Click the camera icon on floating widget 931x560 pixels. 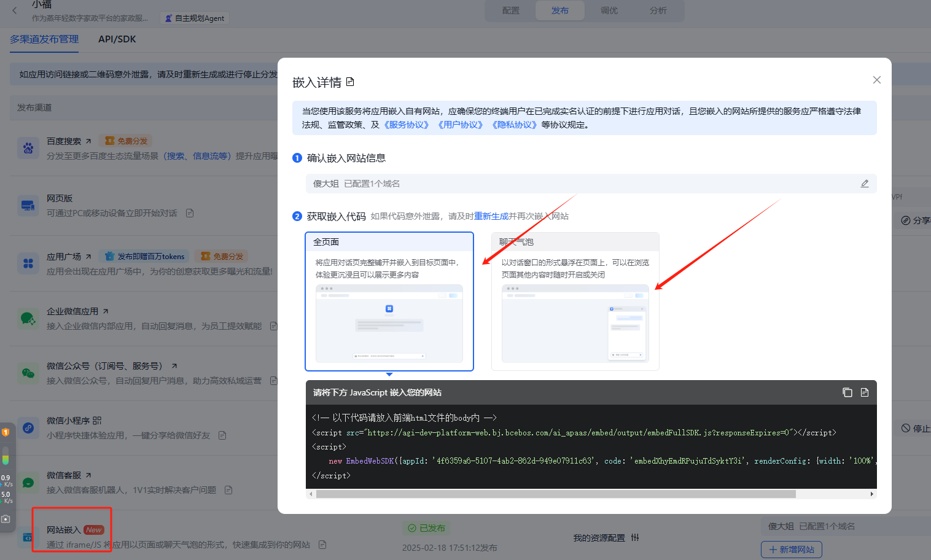point(6,519)
